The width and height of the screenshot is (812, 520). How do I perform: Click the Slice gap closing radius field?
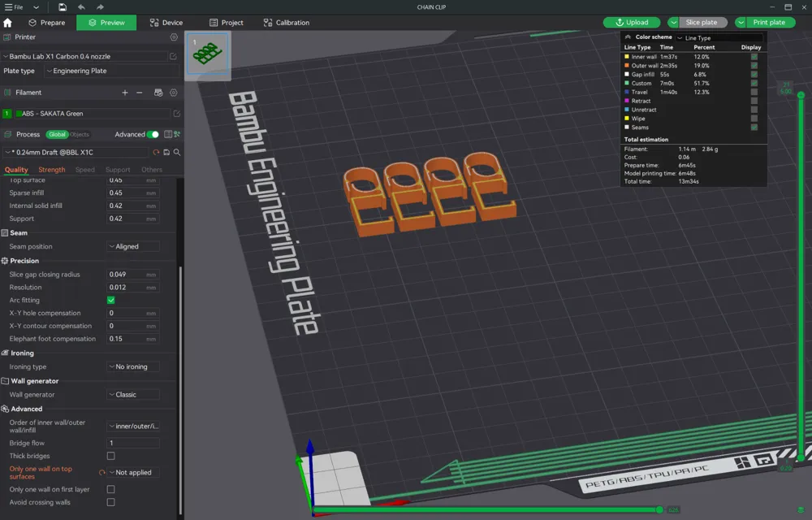pyautogui.click(x=132, y=275)
